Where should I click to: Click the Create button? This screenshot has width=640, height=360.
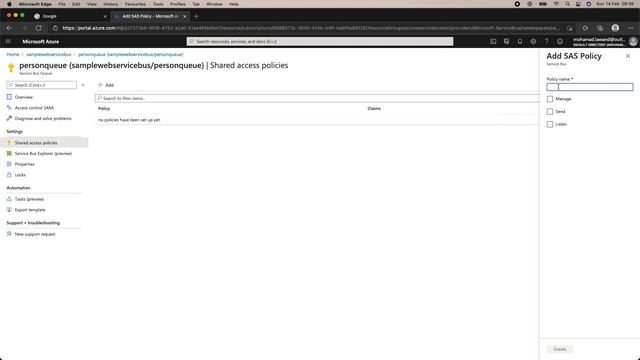coord(560,349)
